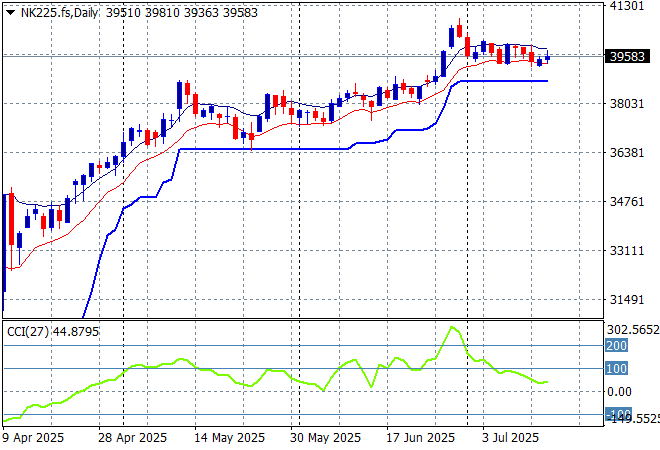Image resolution: width=660 pixels, height=450 pixels.
Task: Select the 9 Apr 2025 date label
Action: point(33,438)
